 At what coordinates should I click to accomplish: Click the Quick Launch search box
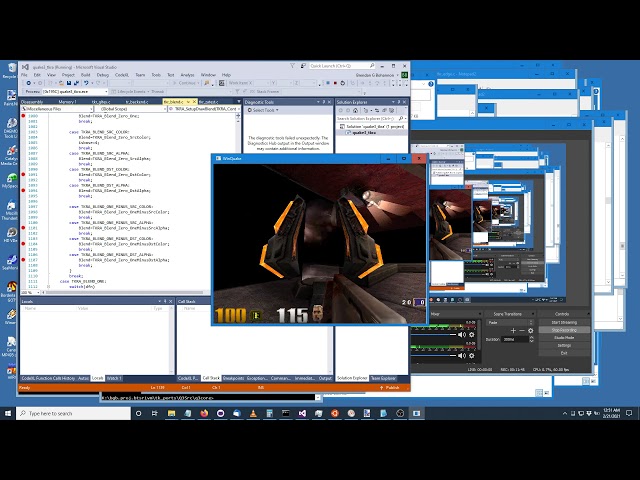[342, 66]
